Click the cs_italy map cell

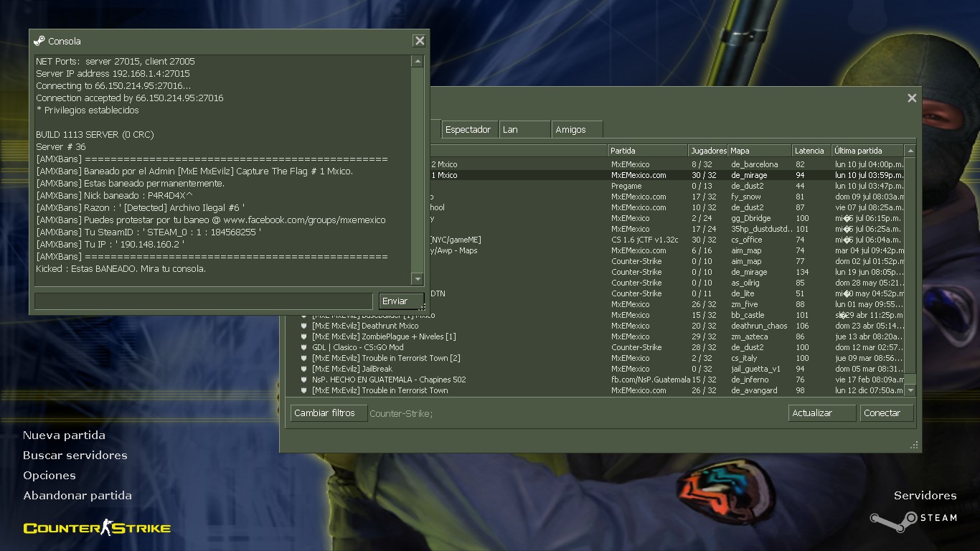(x=744, y=358)
